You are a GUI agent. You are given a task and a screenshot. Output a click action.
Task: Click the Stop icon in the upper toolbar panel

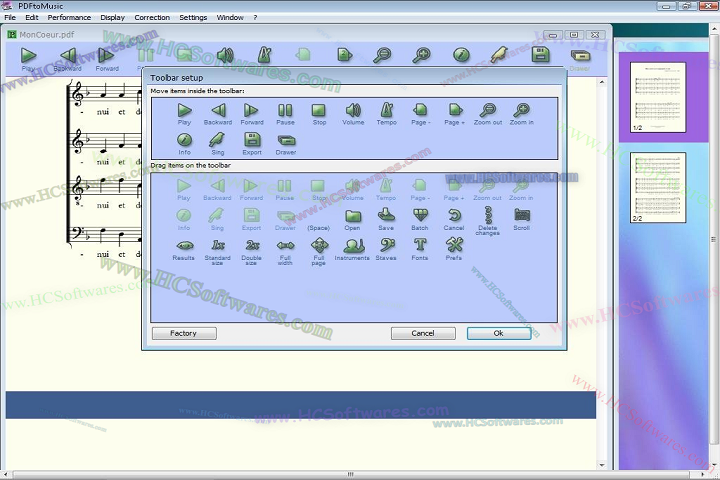(x=319, y=111)
